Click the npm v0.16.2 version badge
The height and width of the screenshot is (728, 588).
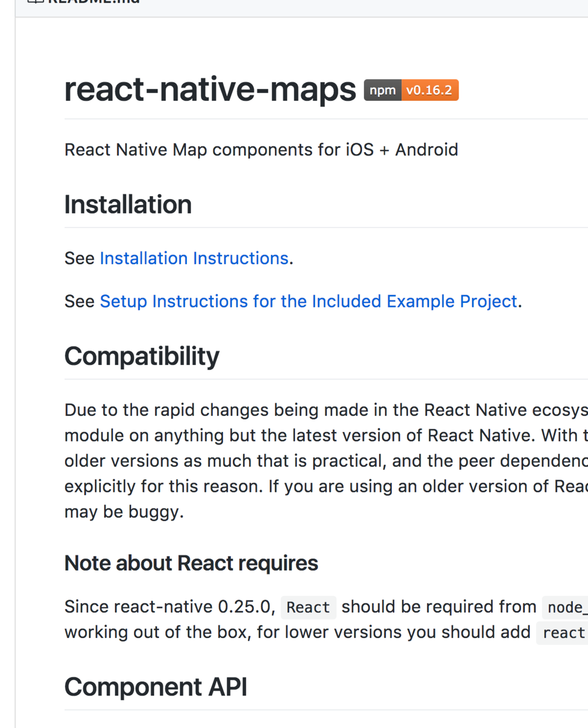click(411, 90)
